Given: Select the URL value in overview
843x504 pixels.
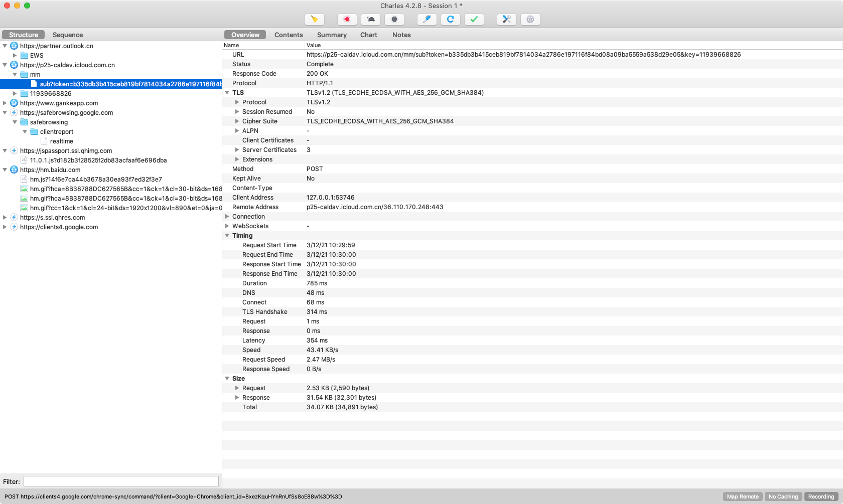Looking at the screenshot, I should (523, 55).
